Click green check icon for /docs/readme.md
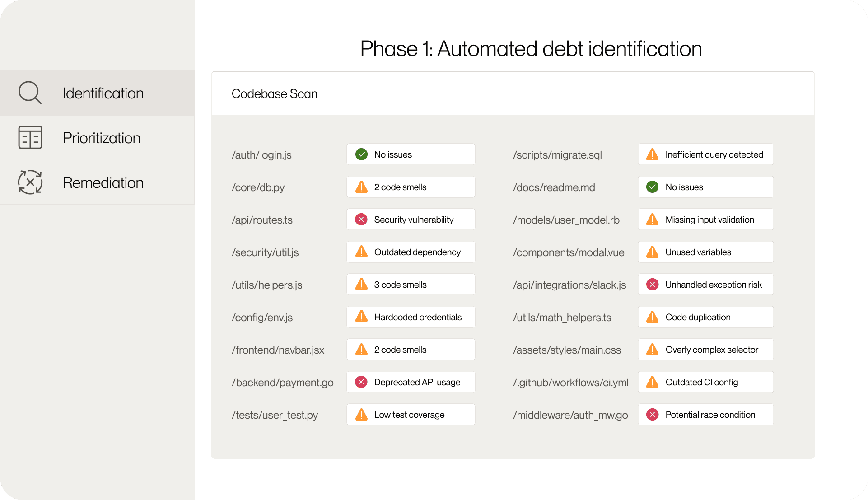The image size is (868, 500). (x=652, y=187)
